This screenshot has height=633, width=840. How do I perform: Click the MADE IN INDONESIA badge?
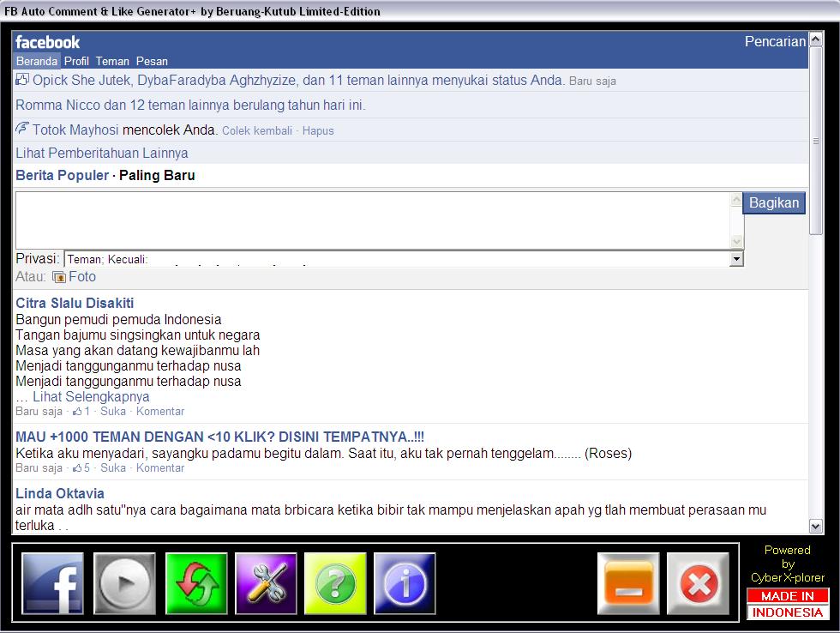click(x=788, y=604)
